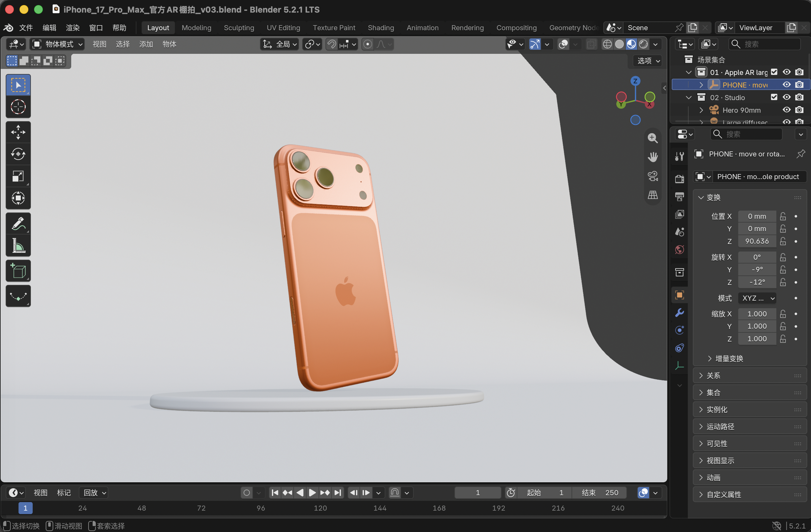Pick the Measure ruler tool
Image resolution: width=811 pixels, height=532 pixels.
coord(18,246)
